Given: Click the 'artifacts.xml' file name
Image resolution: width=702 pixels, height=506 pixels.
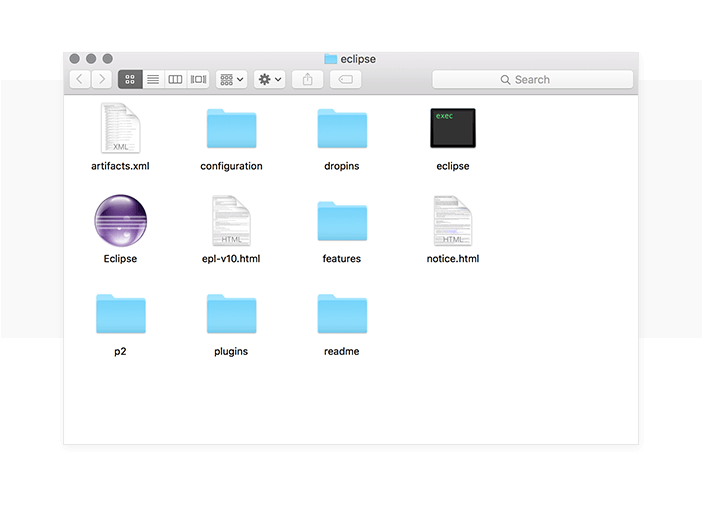Looking at the screenshot, I should pos(120,166).
